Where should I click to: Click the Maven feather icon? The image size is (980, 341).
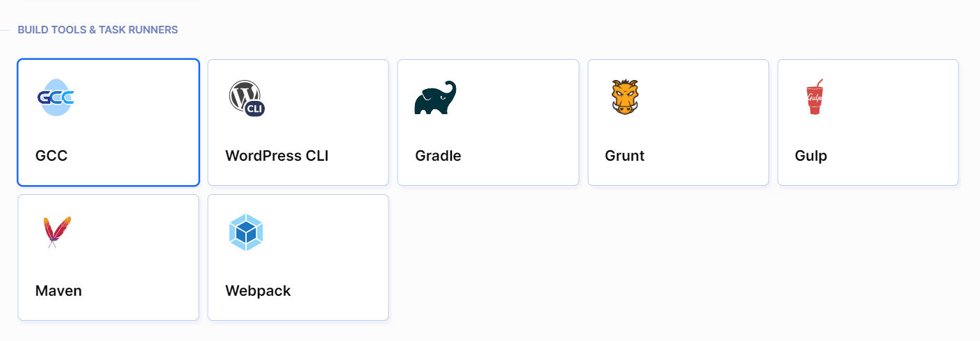[56, 232]
